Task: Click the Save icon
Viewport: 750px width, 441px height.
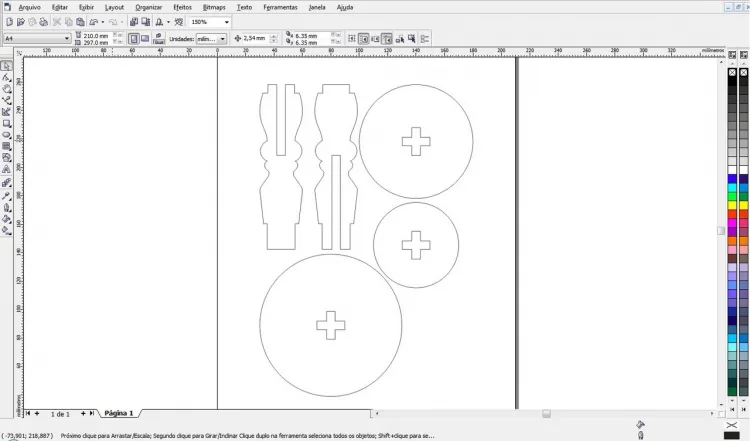Action: [x=32, y=22]
